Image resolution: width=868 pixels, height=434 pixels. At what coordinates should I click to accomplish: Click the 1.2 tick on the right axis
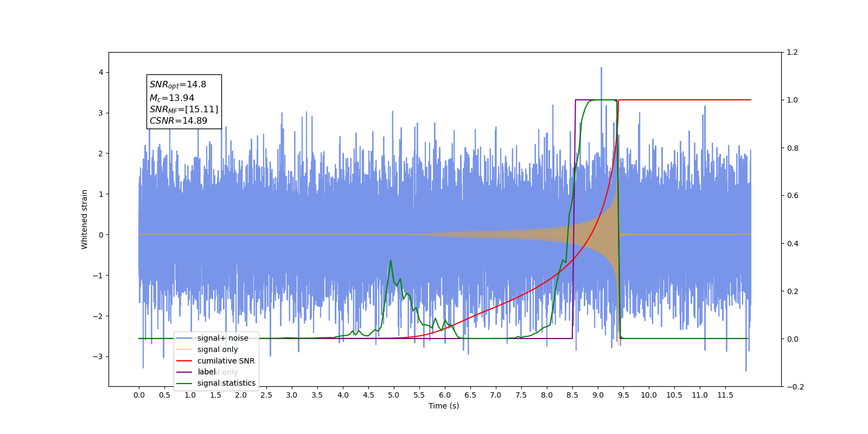coord(792,52)
